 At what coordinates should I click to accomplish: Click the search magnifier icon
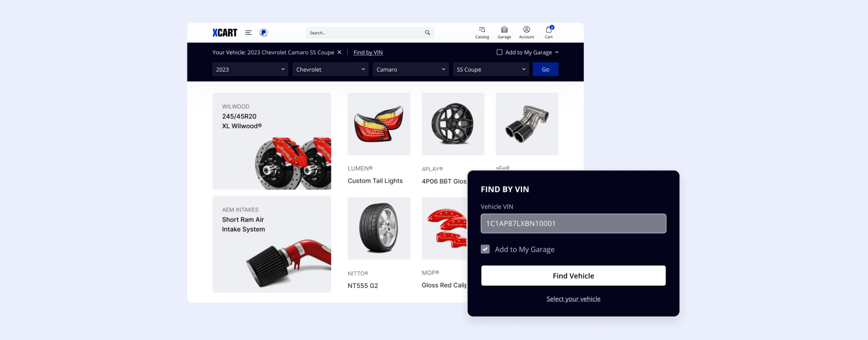[x=427, y=32]
